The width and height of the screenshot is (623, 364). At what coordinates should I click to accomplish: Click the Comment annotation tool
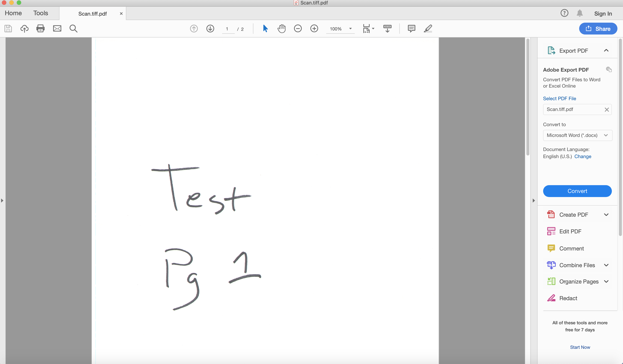pos(411,28)
